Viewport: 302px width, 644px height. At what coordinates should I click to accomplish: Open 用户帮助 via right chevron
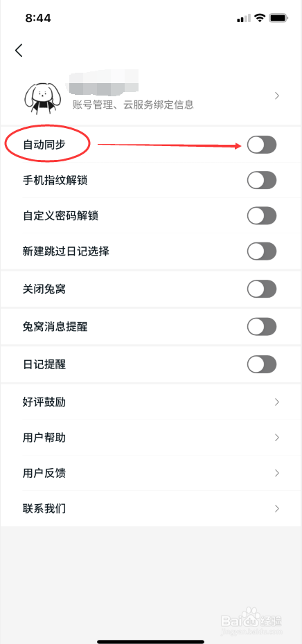(277, 438)
